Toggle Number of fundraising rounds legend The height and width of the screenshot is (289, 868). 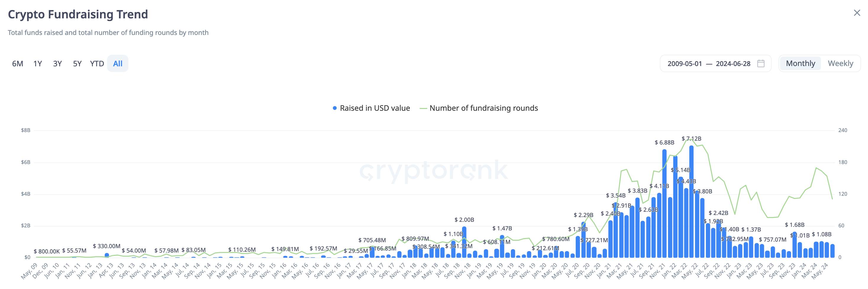click(483, 108)
